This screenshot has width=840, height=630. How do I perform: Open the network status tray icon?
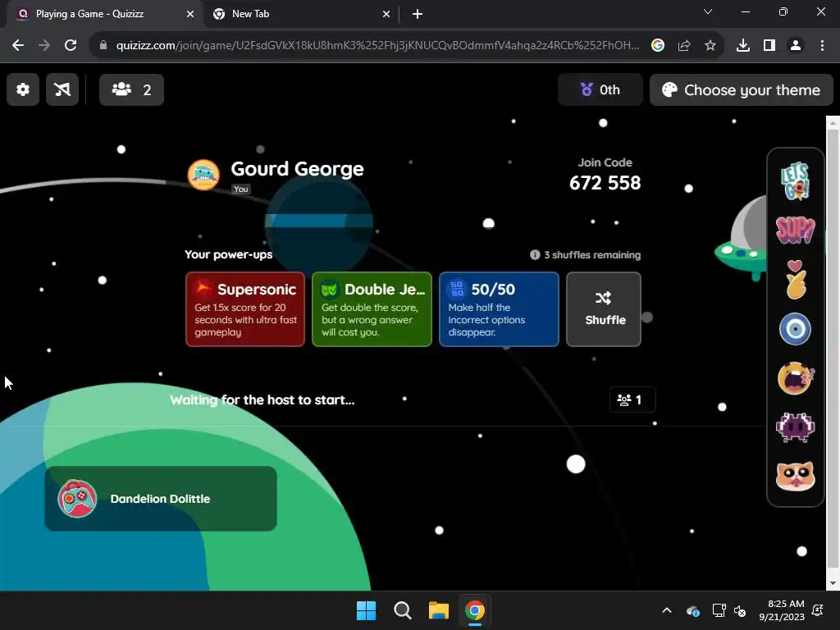(x=719, y=610)
